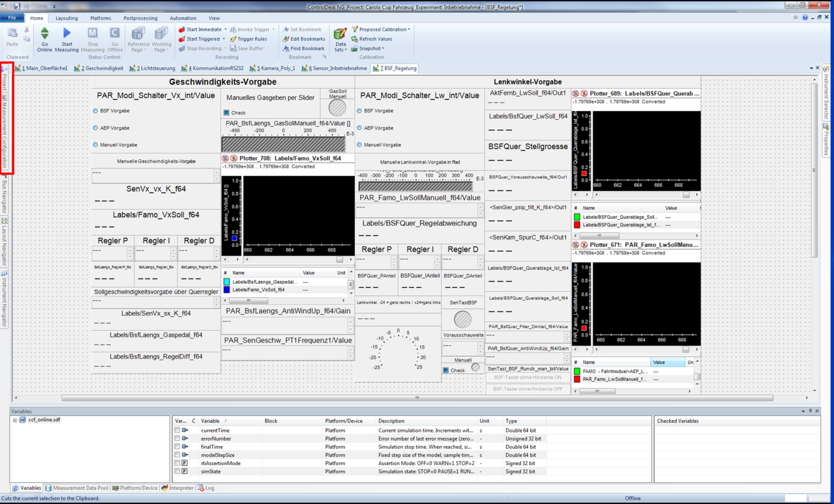
Task: Enable the Check checkbox under Manuelles Gasgeben
Action: click(226, 112)
